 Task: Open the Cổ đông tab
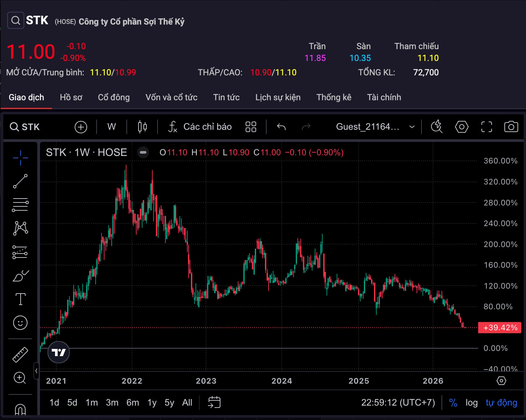114,97
